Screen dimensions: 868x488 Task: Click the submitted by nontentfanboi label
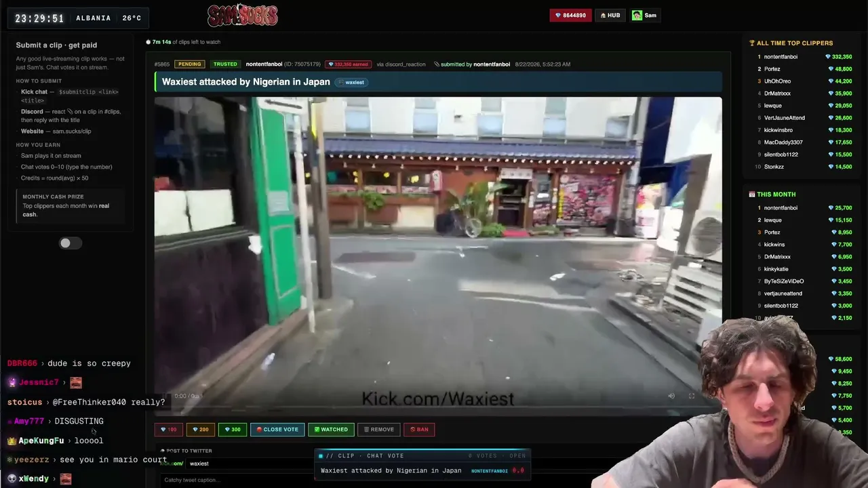[x=472, y=64]
